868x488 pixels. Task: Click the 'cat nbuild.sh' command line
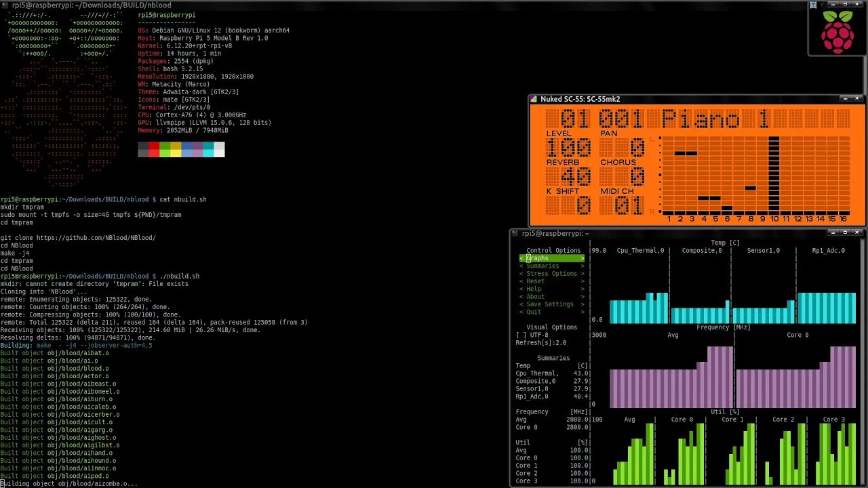(103, 199)
